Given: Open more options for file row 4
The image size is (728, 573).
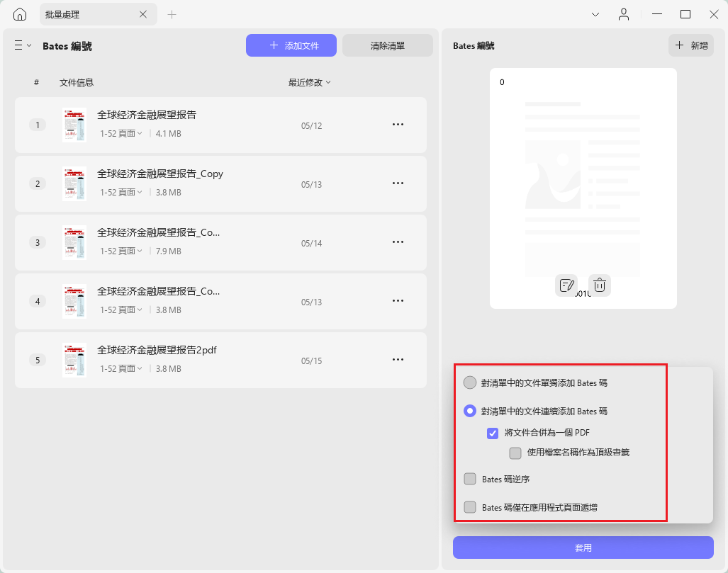Looking at the screenshot, I should 398,300.
